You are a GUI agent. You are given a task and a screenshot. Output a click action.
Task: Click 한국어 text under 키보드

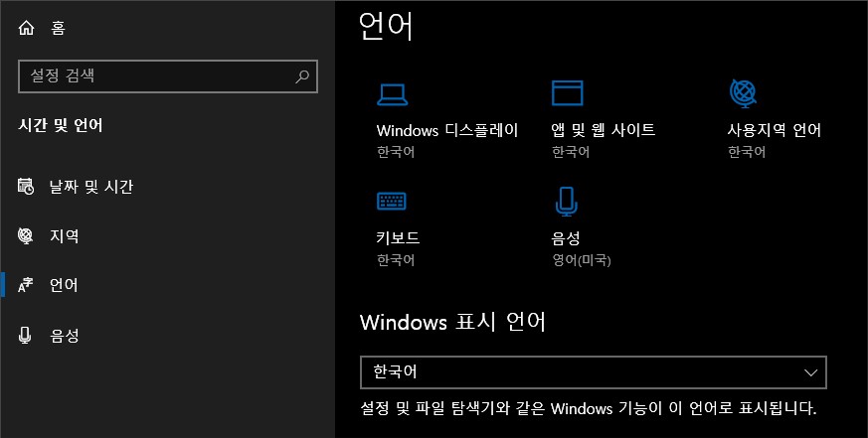point(396,260)
